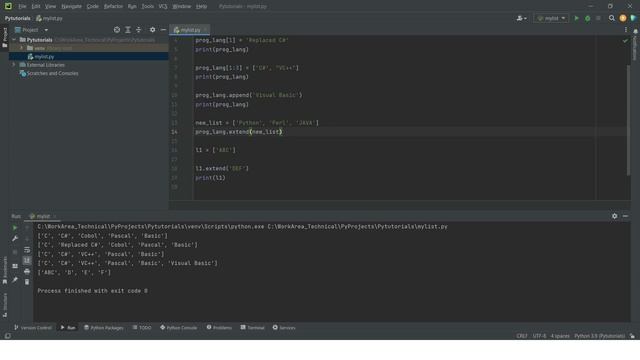Viewport: 640px width, 360px height.
Task: Open the Terminal tool window
Action: (252, 328)
